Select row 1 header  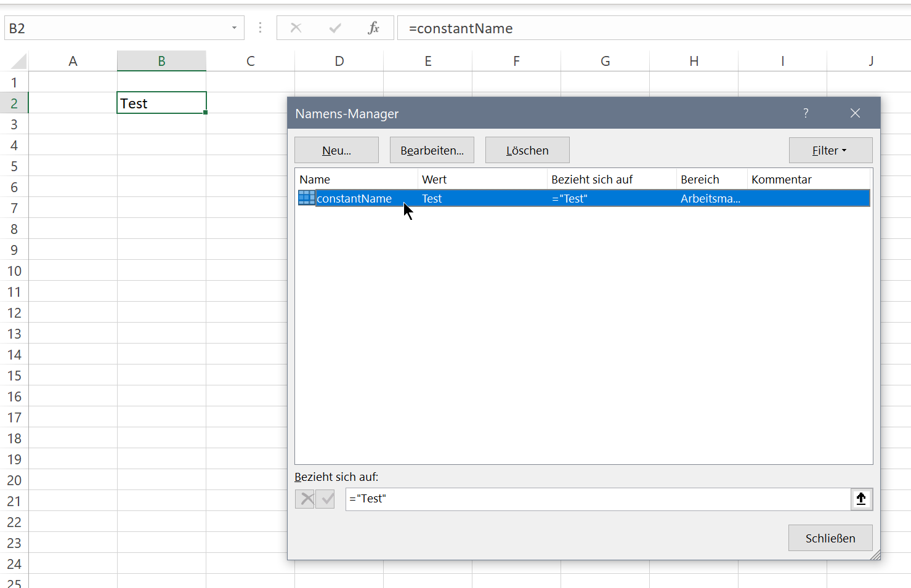[x=14, y=82]
